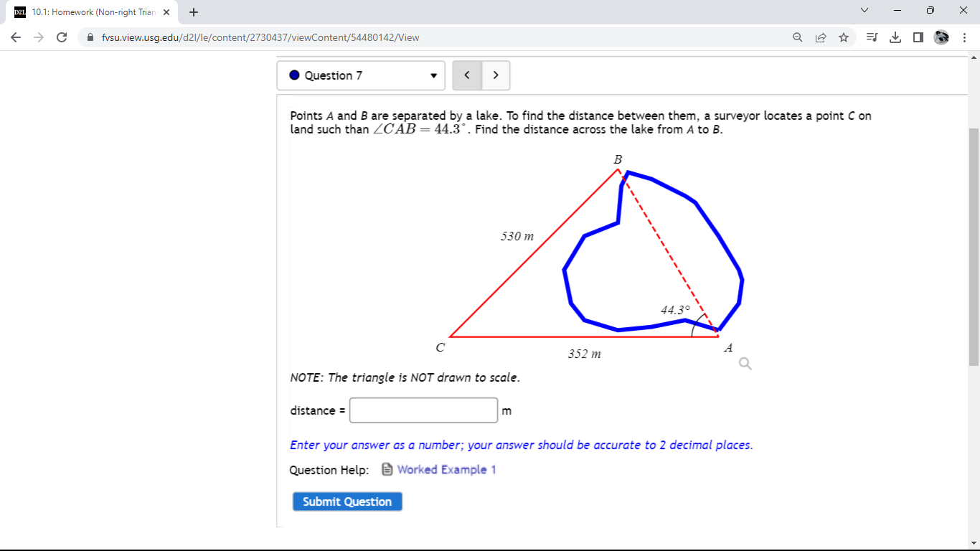The image size is (980, 551).
Task: Advance to next question with right chevron
Action: click(496, 75)
